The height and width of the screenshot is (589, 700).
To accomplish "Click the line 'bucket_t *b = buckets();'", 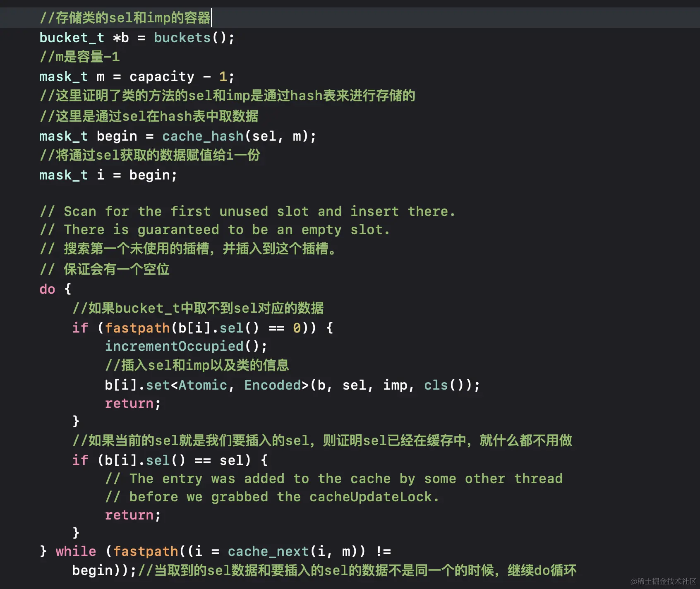I will point(137,38).
